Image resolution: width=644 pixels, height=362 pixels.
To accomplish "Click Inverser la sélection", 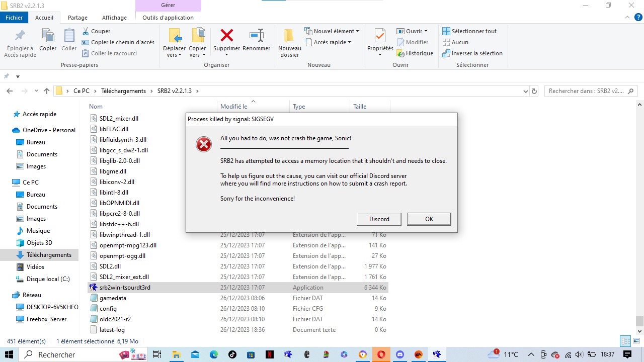I will point(472,53).
